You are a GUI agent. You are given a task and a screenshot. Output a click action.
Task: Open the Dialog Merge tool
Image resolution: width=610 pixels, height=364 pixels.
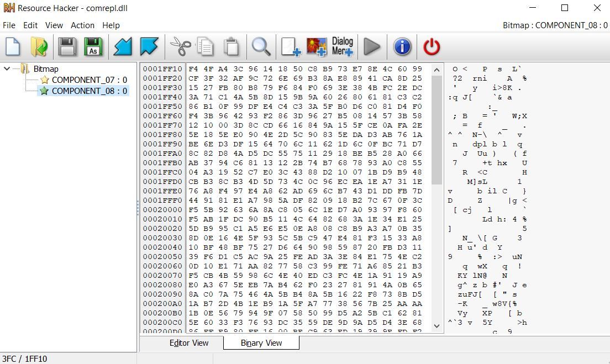coord(343,47)
